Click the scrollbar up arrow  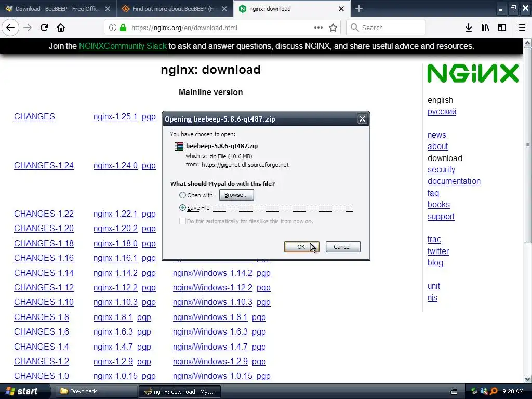click(x=528, y=43)
